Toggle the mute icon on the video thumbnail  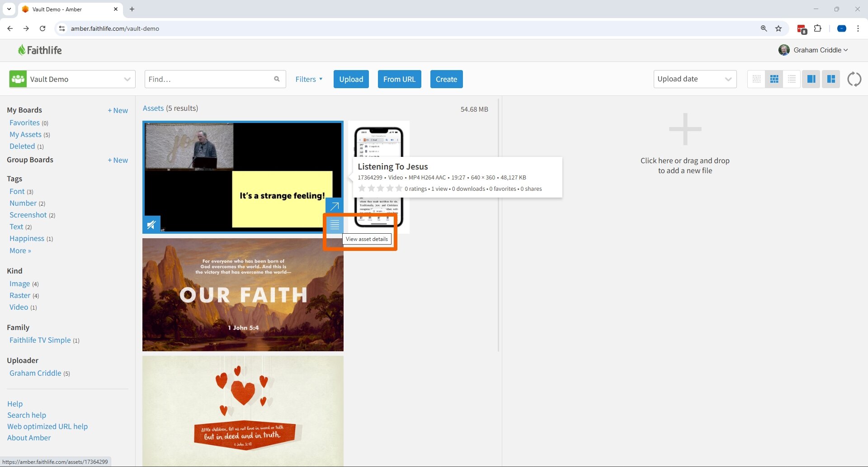(x=151, y=224)
